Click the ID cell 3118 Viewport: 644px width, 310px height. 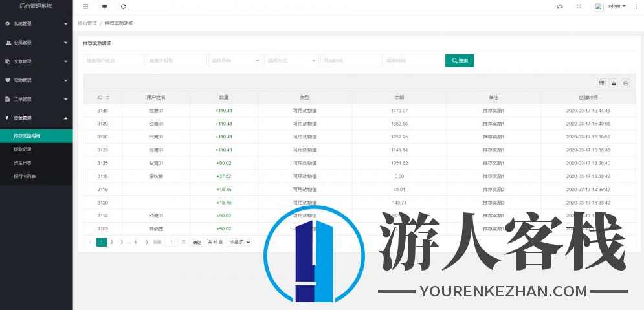click(103, 176)
